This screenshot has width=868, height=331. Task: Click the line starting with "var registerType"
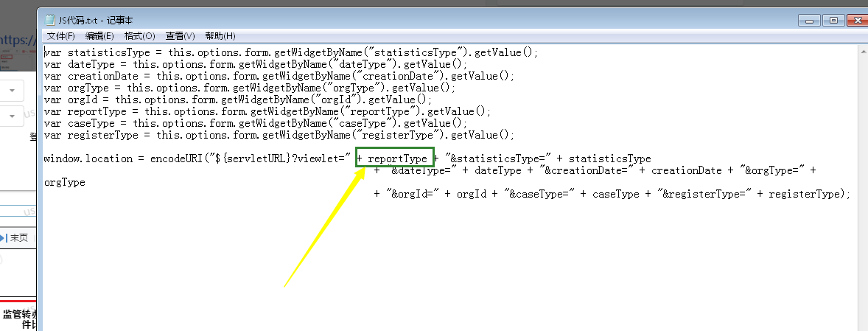pyautogui.click(x=279, y=135)
